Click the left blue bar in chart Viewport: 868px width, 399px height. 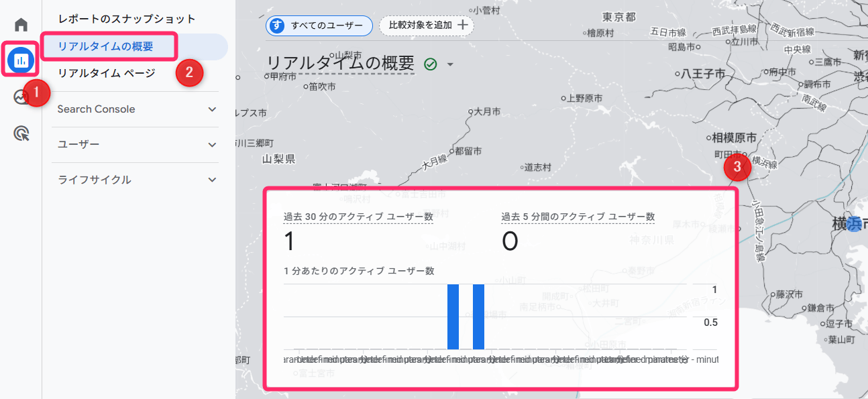(x=453, y=317)
